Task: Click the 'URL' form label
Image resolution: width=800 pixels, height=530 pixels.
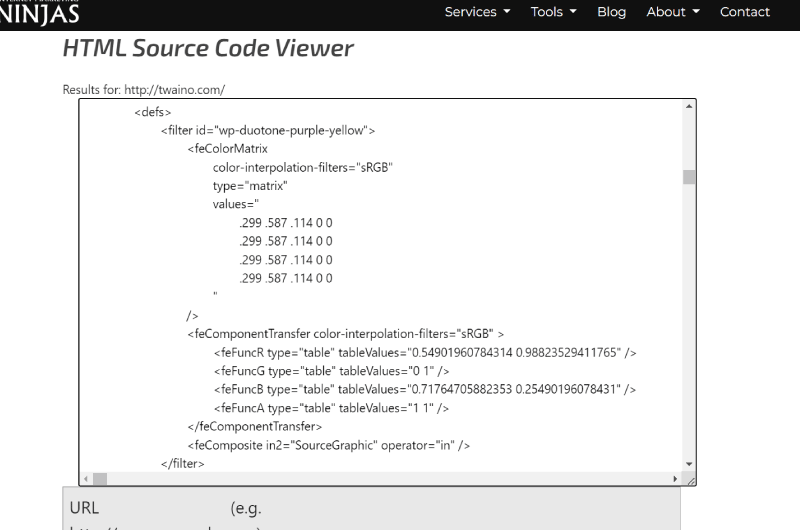Action: (x=84, y=508)
